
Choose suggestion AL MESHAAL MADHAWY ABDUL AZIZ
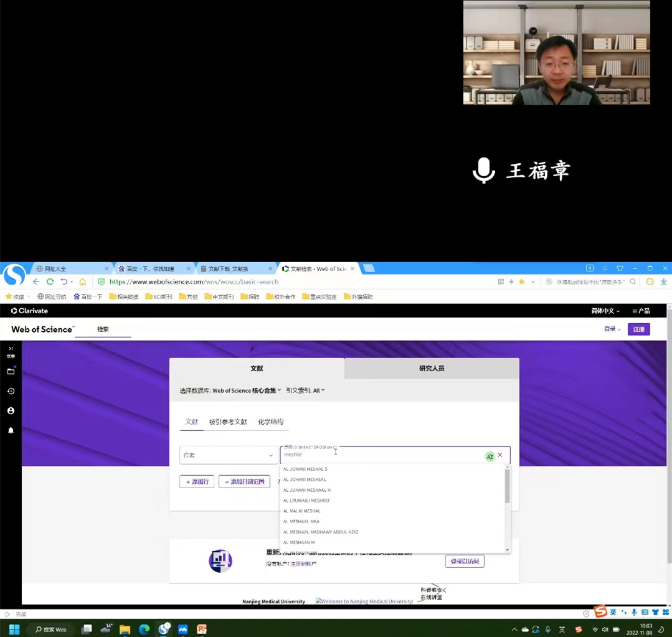(321, 532)
